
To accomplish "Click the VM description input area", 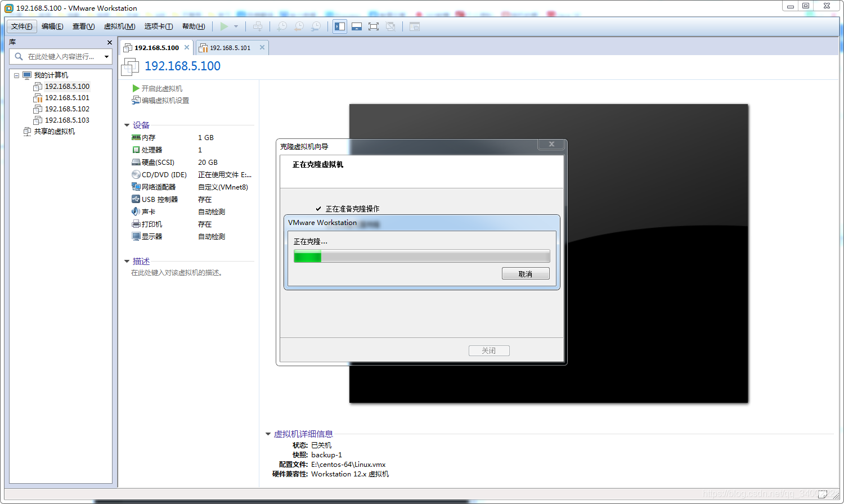I will 177,273.
